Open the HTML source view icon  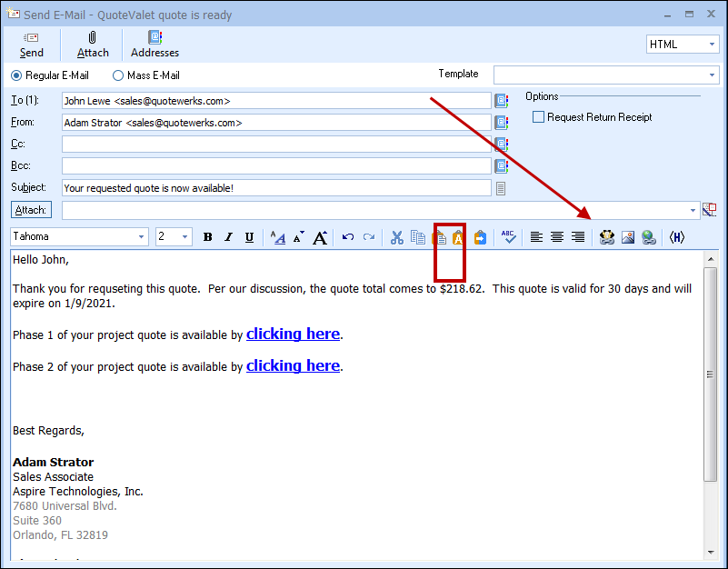point(676,237)
